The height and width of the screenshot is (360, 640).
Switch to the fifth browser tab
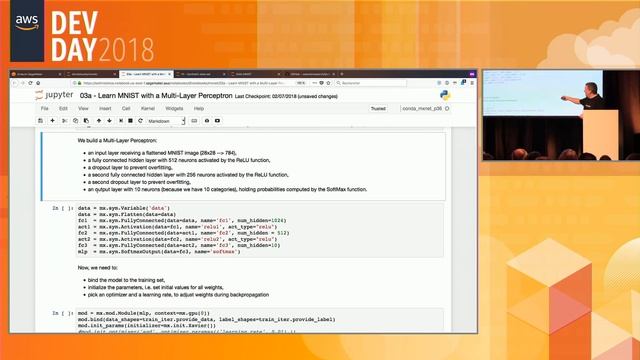tap(255, 74)
